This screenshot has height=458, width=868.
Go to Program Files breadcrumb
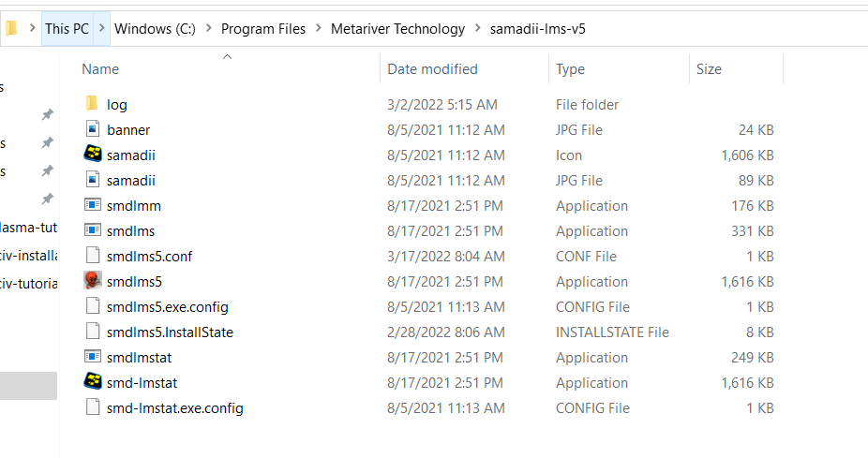tap(263, 28)
